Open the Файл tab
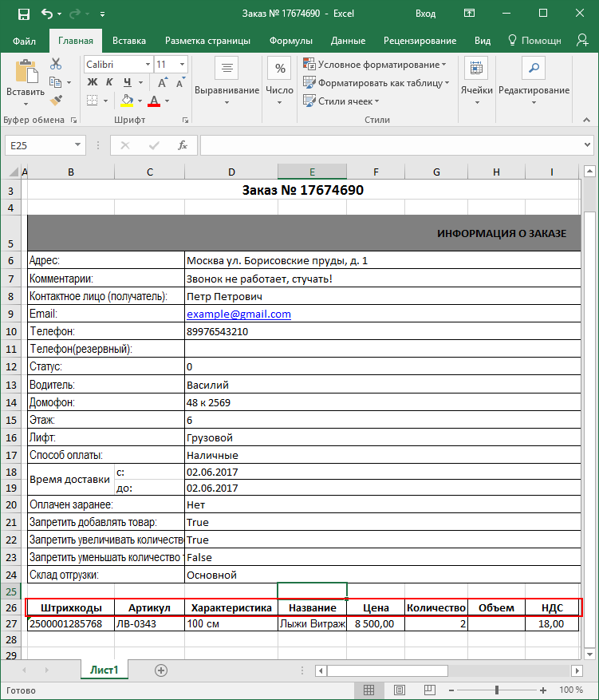The width and height of the screenshot is (599, 700). point(24,41)
